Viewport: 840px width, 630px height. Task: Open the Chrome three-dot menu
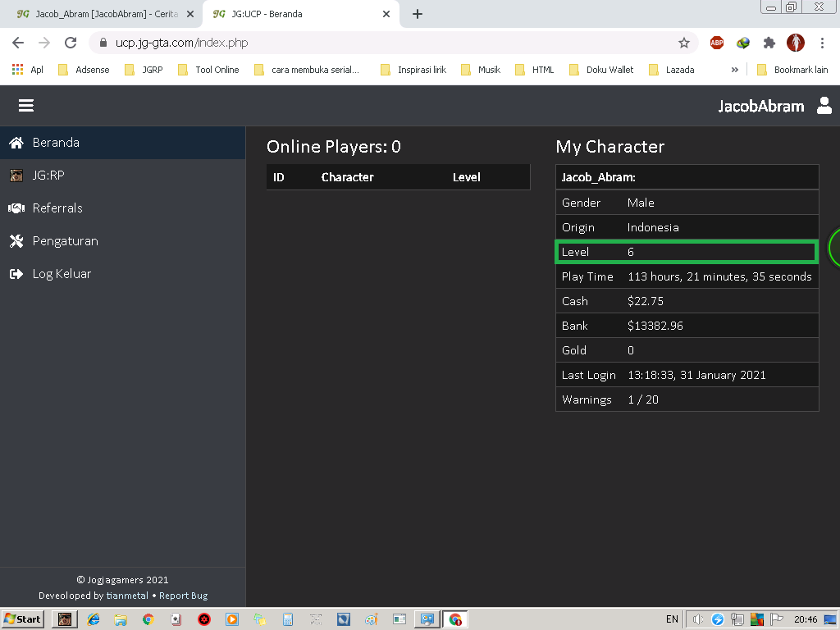(x=822, y=43)
